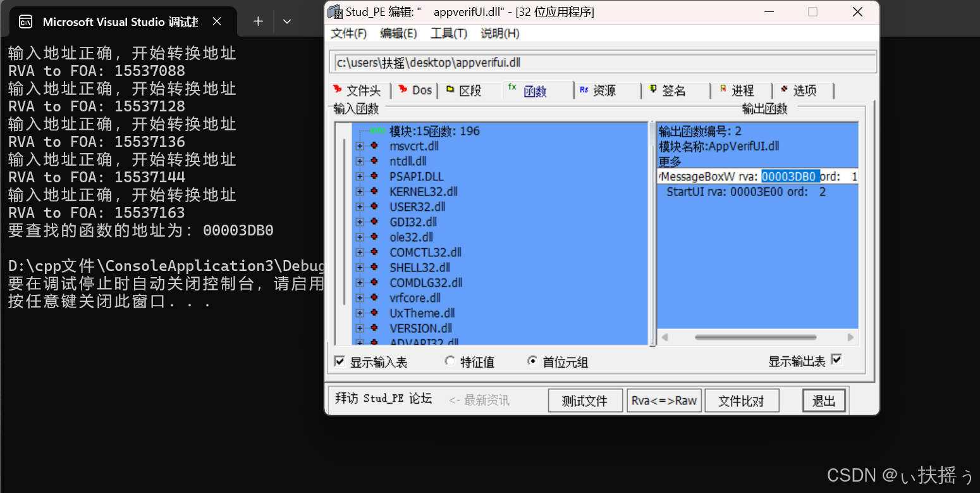Click the Rva<=>Raw converter button
Image resolution: width=980 pixels, height=493 pixels.
click(665, 401)
